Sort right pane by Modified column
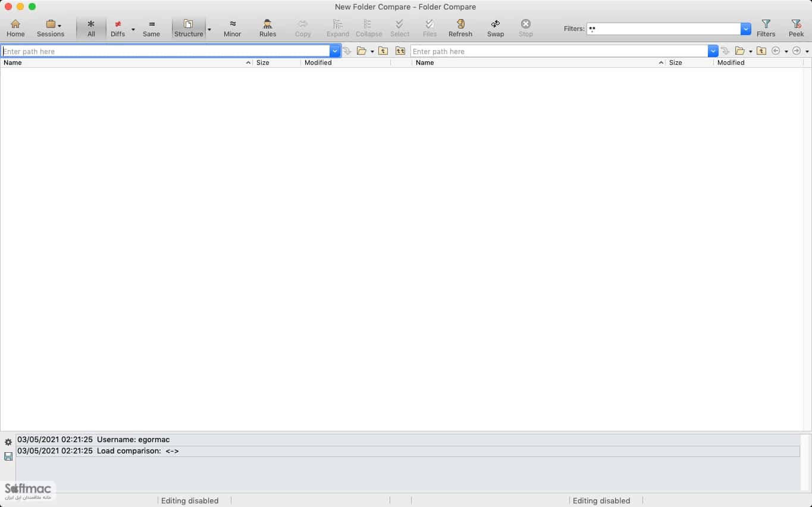812x507 pixels. pyautogui.click(x=758, y=62)
